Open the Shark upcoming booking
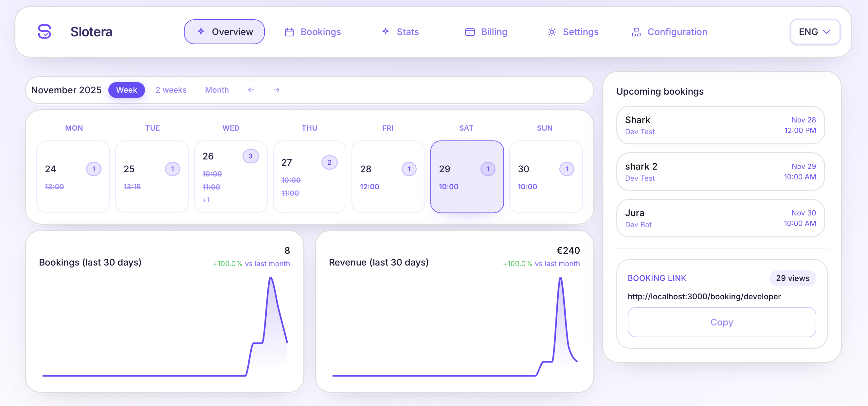The image size is (868, 406). [720, 125]
